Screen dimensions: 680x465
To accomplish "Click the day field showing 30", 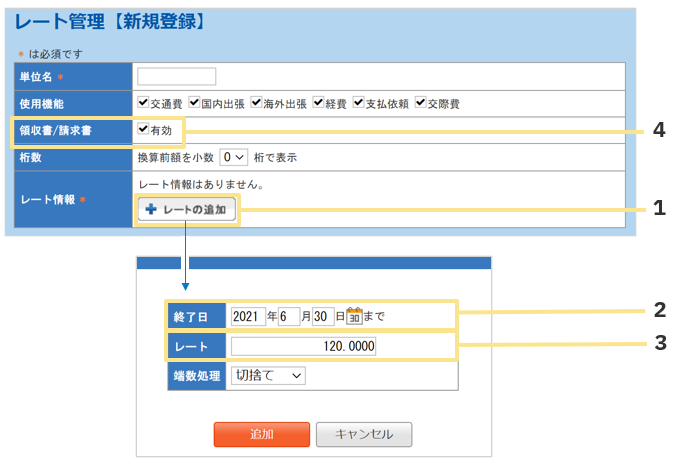I will (322, 317).
